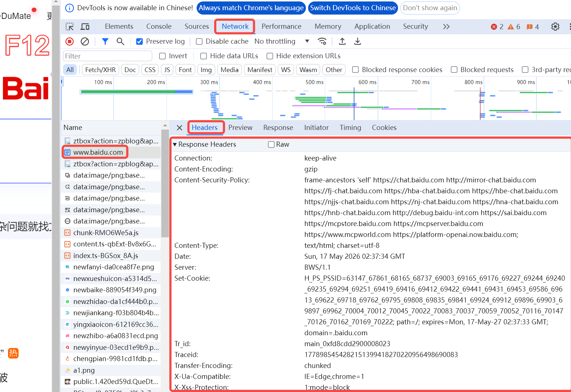Select the inspect element picker icon
571x392 pixels.
[x=70, y=27]
